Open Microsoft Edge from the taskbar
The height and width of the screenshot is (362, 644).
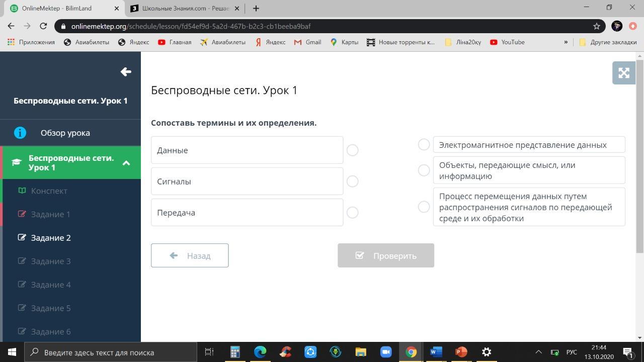pyautogui.click(x=260, y=352)
